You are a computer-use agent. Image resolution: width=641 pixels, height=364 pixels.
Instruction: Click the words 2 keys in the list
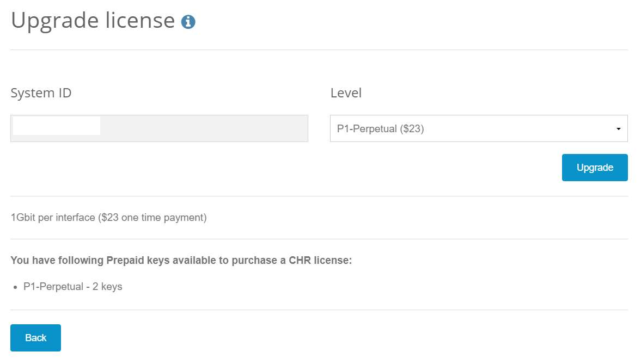tap(107, 286)
